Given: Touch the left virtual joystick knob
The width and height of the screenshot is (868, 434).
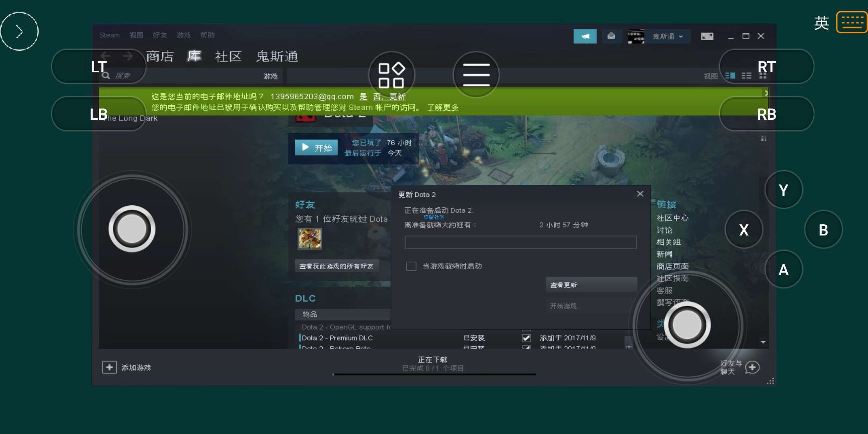Looking at the screenshot, I should [x=132, y=229].
